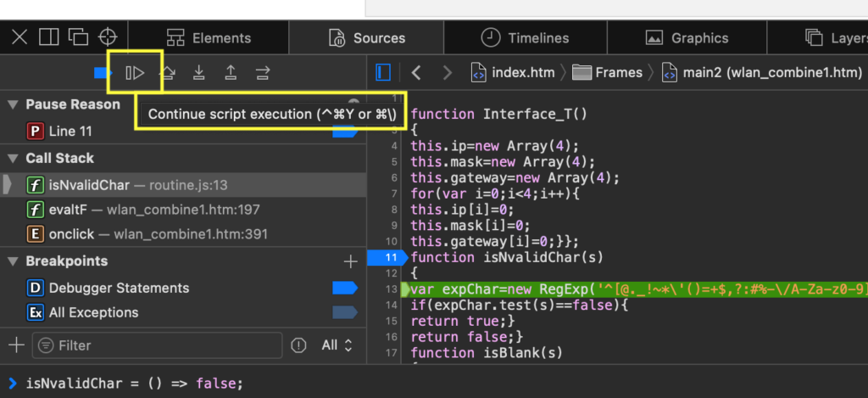Detach Web Inspector into separate window
This screenshot has height=398, width=868.
tap(78, 37)
